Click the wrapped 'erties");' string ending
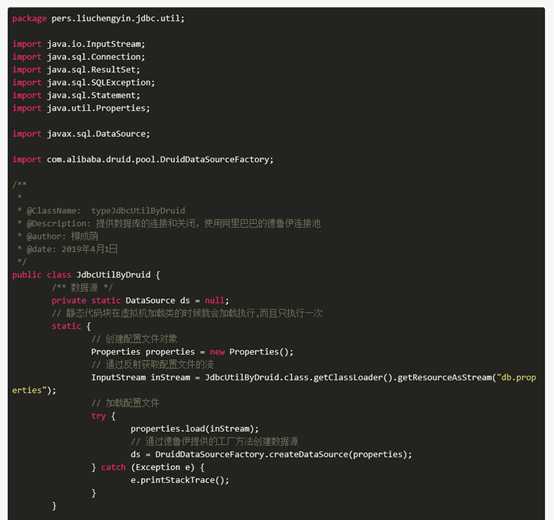The image size is (554, 520). pyautogui.click(x=34, y=390)
